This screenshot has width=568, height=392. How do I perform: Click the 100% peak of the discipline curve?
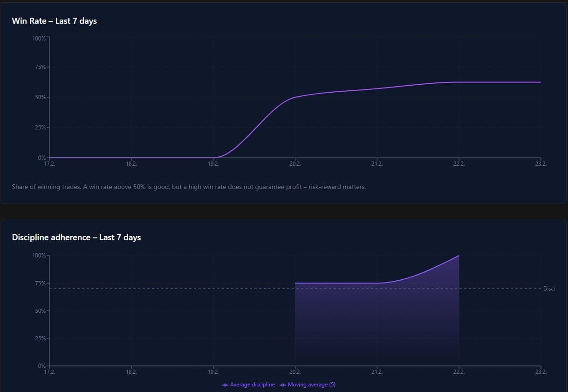(x=459, y=256)
